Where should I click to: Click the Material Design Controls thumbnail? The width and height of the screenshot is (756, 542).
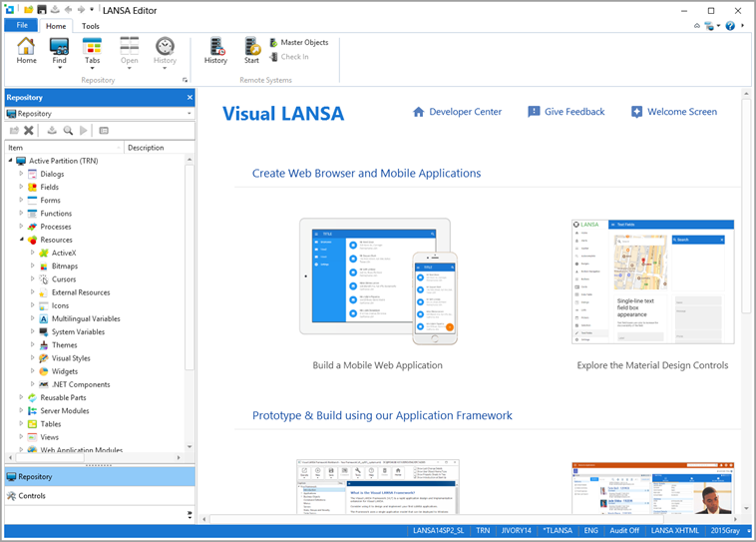(653, 281)
